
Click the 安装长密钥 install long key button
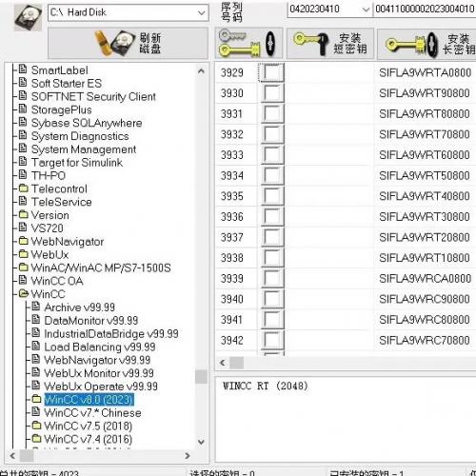pos(426,43)
